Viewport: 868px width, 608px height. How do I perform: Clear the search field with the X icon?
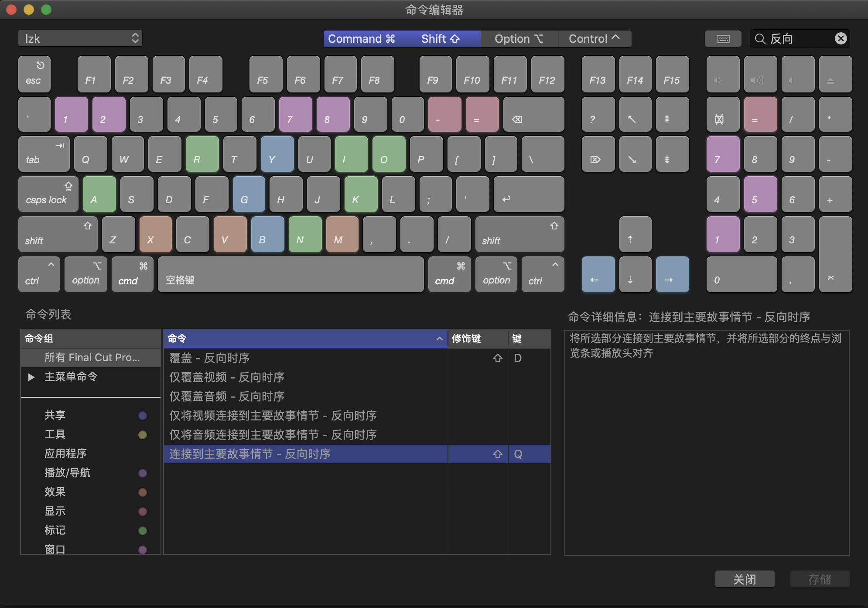pos(841,38)
